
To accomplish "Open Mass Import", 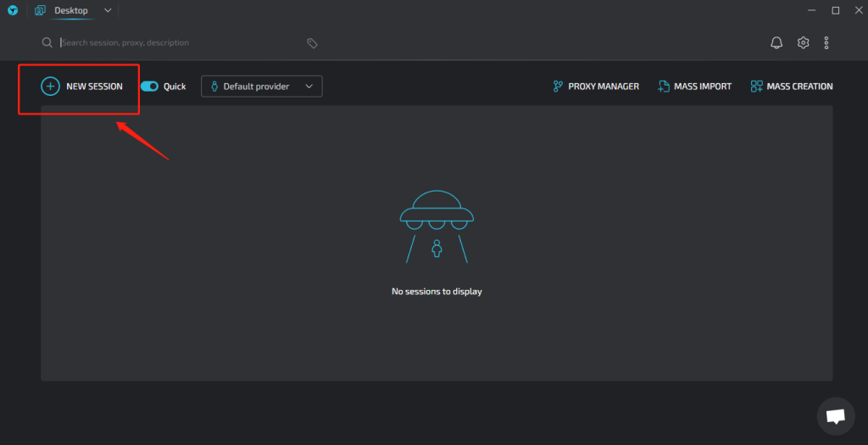I will (x=694, y=86).
